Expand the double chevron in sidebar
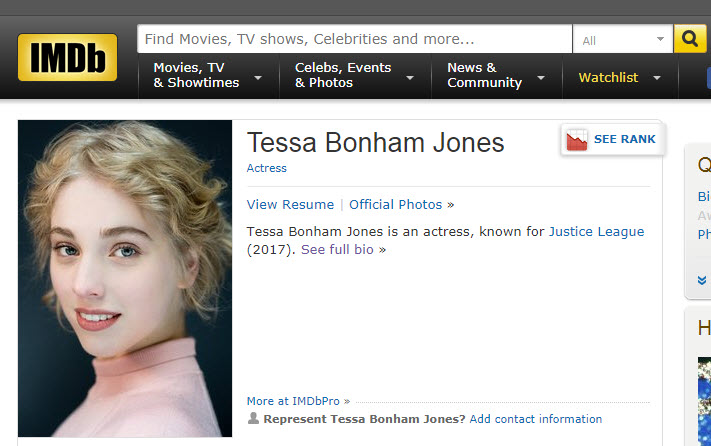Image resolution: width=711 pixels, height=446 pixels. [x=702, y=281]
